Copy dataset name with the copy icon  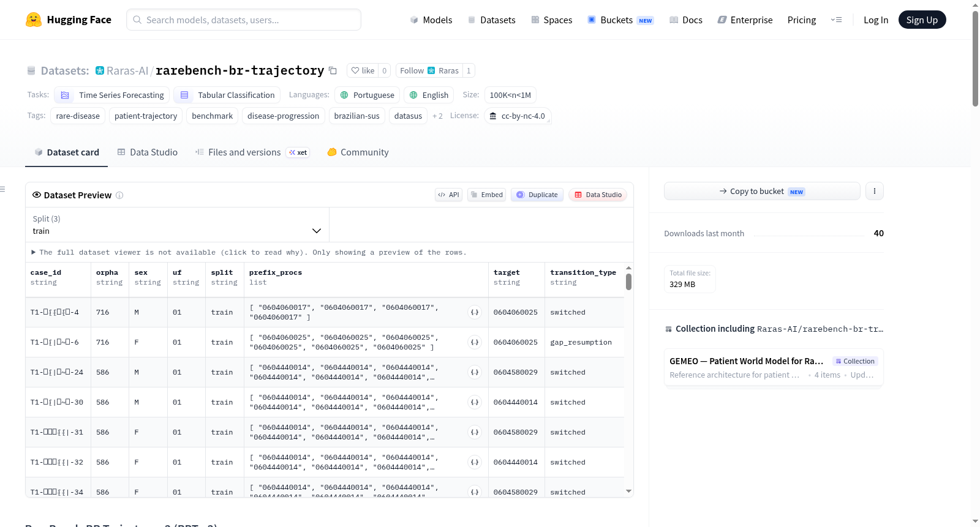[x=333, y=70]
